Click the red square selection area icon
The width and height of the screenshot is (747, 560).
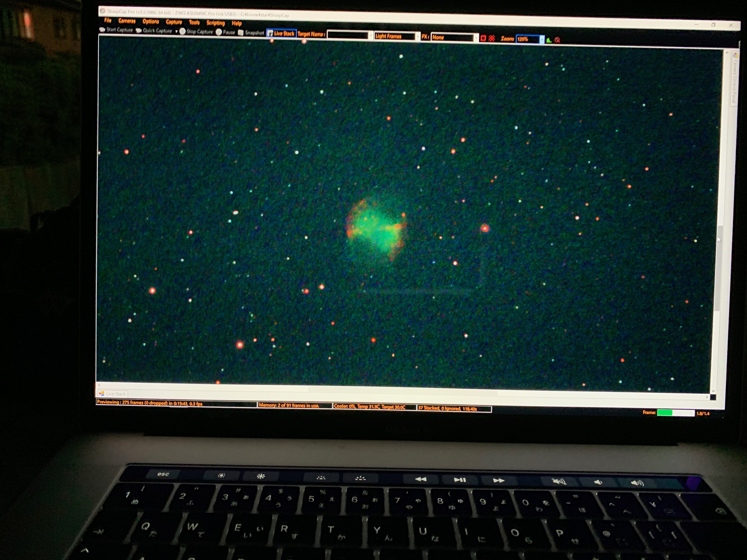tap(483, 38)
